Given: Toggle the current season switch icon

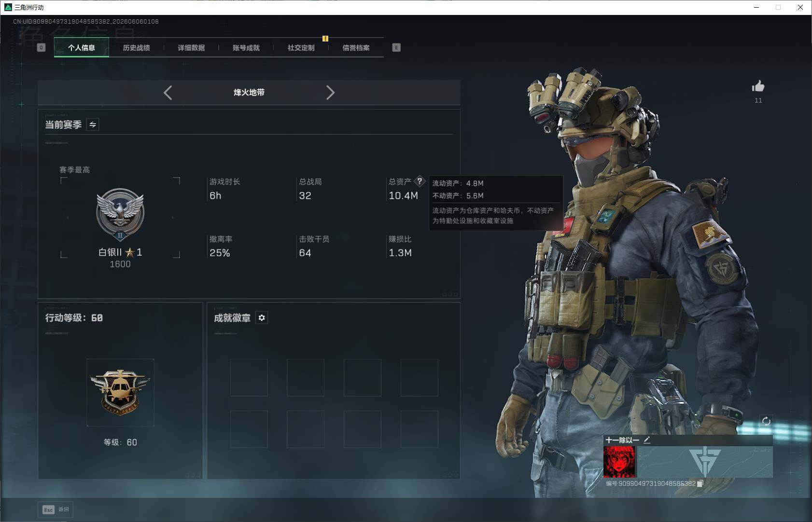Looking at the screenshot, I should pos(93,124).
